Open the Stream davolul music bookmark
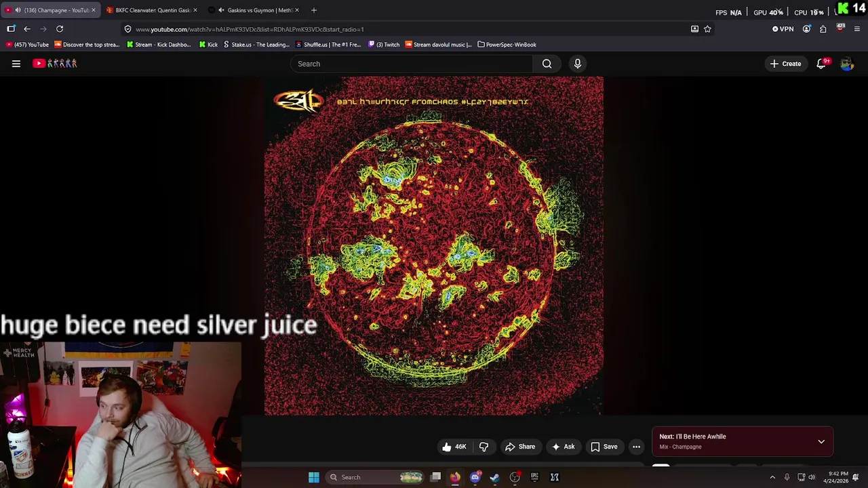The height and width of the screenshot is (488, 868). (x=438, y=45)
